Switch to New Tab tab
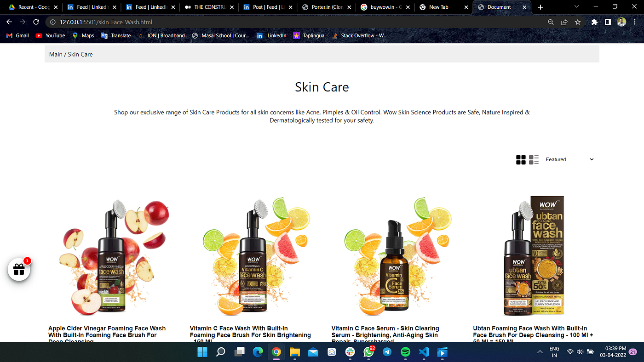The height and width of the screenshot is (362, 644). 444,7
